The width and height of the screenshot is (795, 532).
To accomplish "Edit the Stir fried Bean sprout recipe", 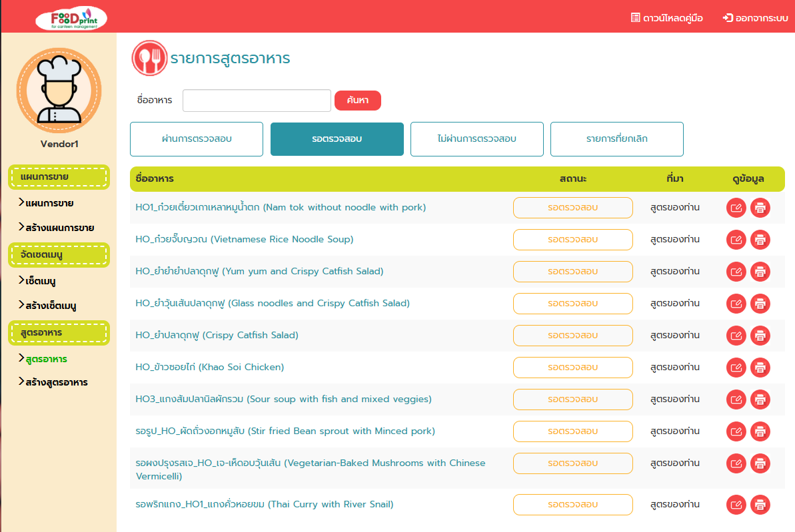I will click(736, 431).
